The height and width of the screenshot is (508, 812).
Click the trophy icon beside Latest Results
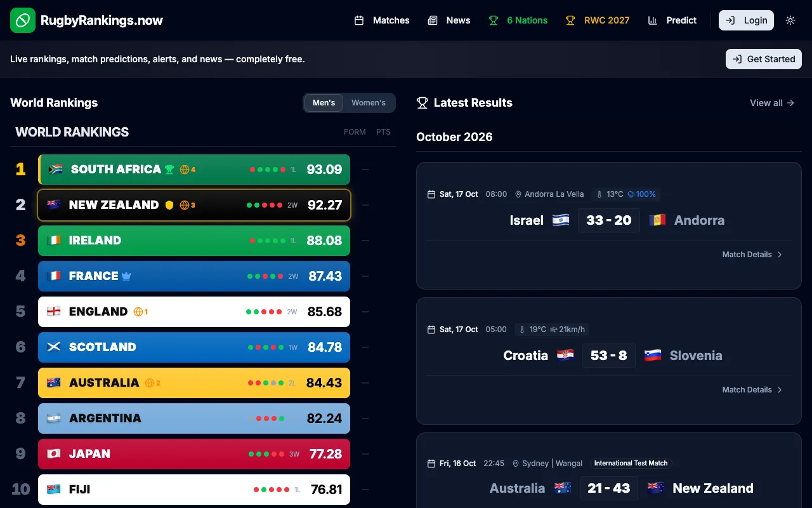click(x=422, y=103)
